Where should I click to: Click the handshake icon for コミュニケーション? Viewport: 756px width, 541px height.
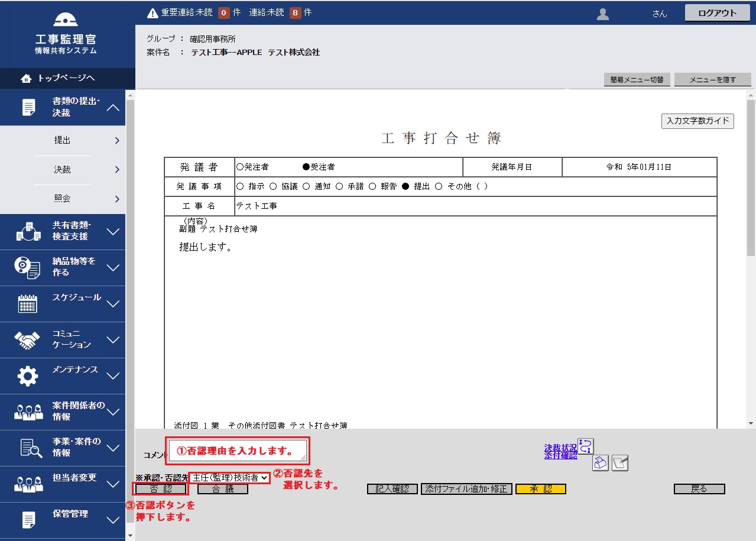click(27, 340)
